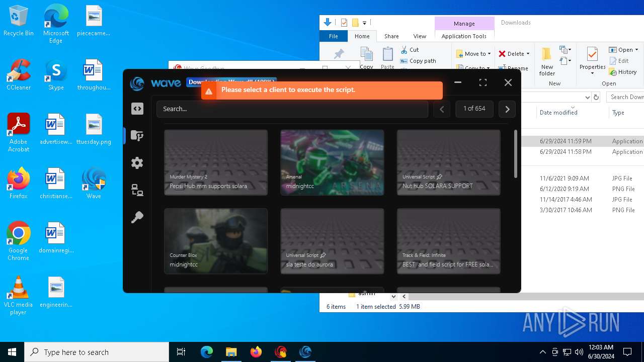Open the Counter Blox midnightcc card
The height and width of the screenshot is (362, 644).
(x=216, y=241)
